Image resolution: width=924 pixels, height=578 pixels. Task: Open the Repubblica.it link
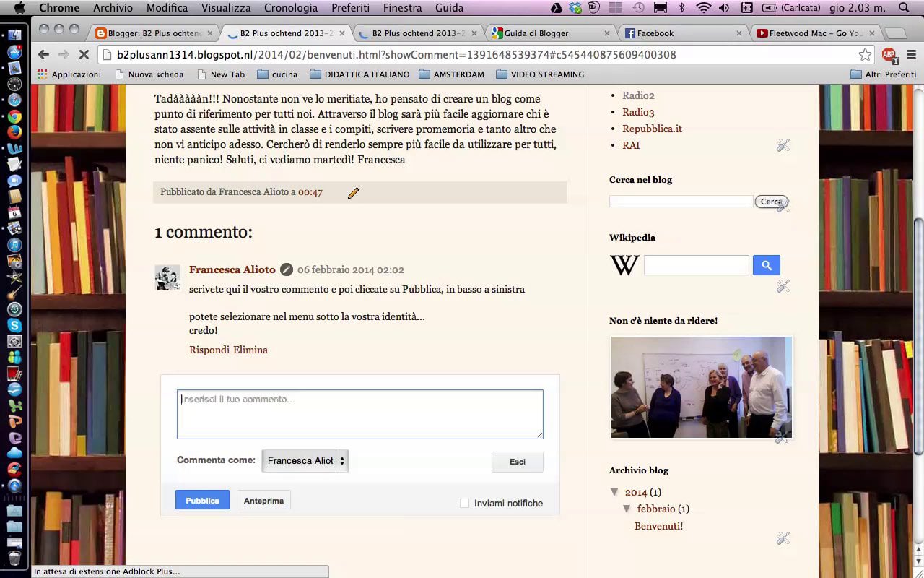(652, 129)
